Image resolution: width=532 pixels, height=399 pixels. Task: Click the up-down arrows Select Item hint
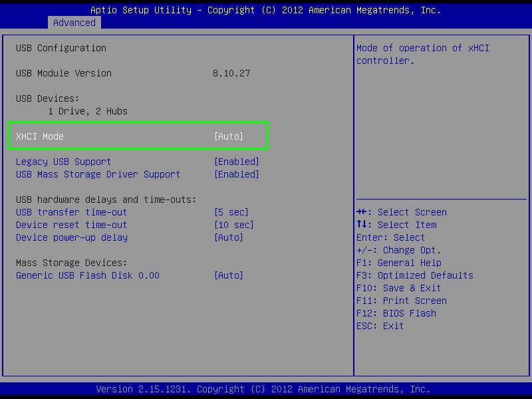(x=396, y=225)
